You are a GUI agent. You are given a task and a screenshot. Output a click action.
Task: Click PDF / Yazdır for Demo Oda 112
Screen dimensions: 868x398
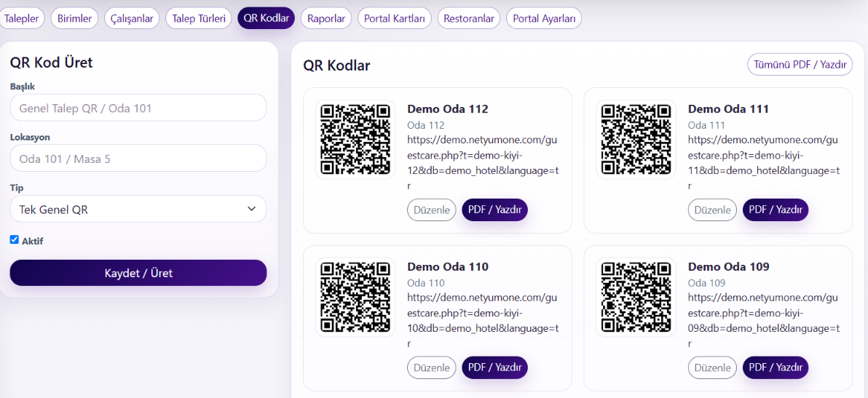(495, 210)
